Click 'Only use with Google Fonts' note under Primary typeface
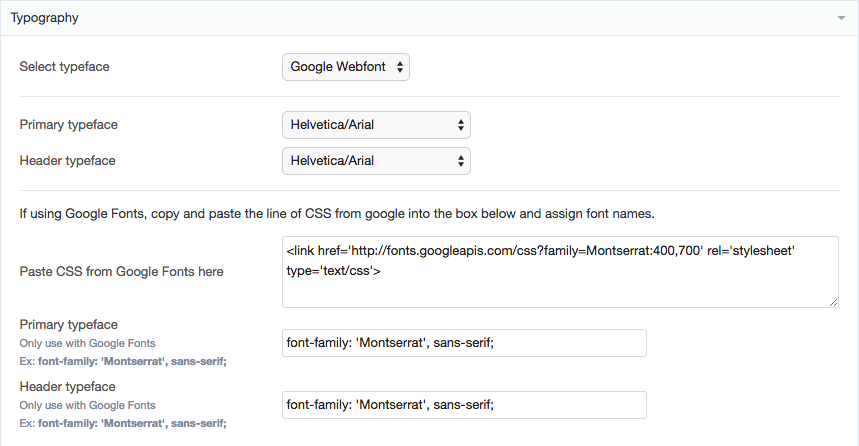This screenshot has height=446, width=859. click(x=88, y=343)
